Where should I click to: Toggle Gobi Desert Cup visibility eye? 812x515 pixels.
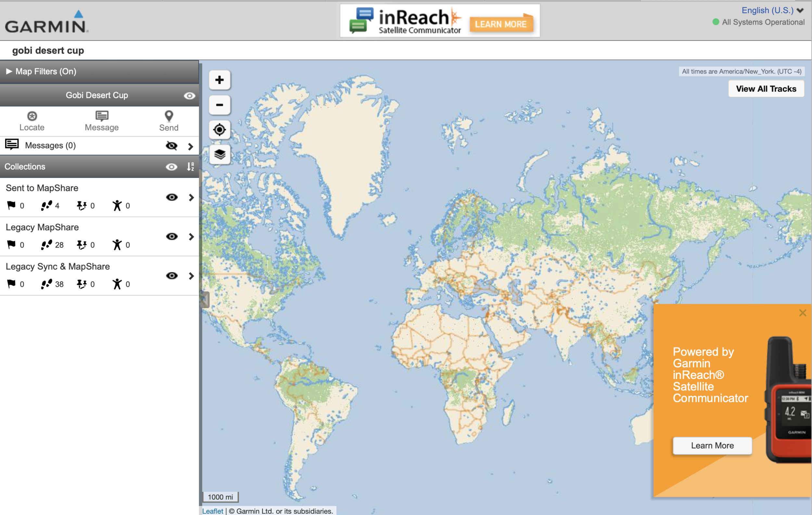pos(189,96)
